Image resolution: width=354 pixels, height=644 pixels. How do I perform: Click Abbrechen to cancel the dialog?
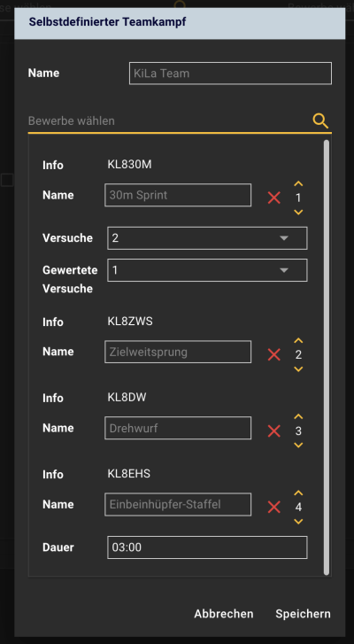(x=224, y=614)
